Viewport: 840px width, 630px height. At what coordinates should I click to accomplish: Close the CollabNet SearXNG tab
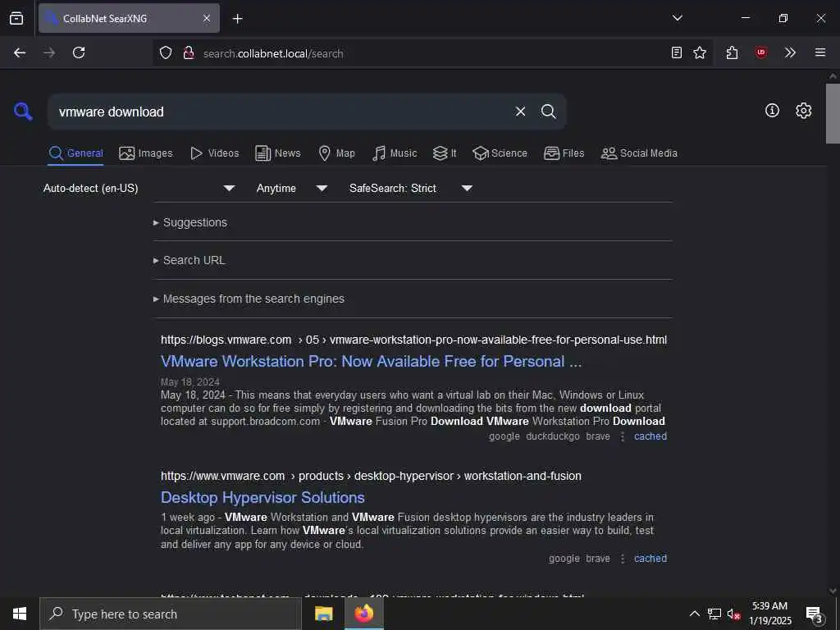click(207, 18)
